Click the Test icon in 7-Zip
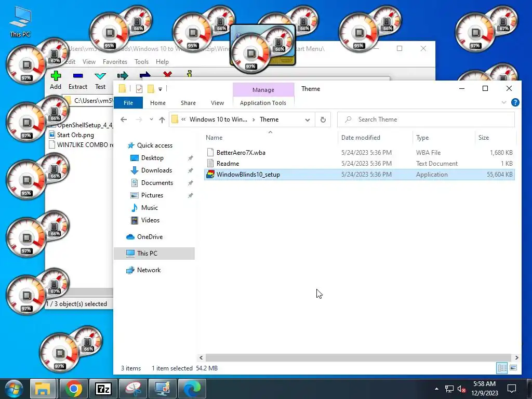Viewport: 532px width, 399px height. (100, 80)
